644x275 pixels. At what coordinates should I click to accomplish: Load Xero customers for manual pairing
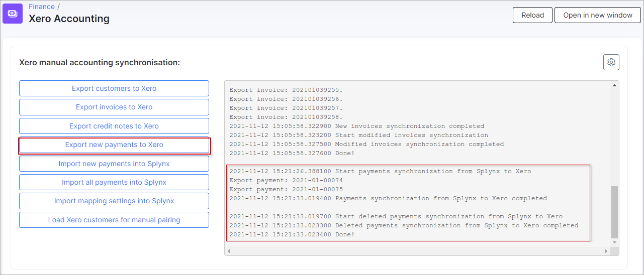[x=114, y=220]
